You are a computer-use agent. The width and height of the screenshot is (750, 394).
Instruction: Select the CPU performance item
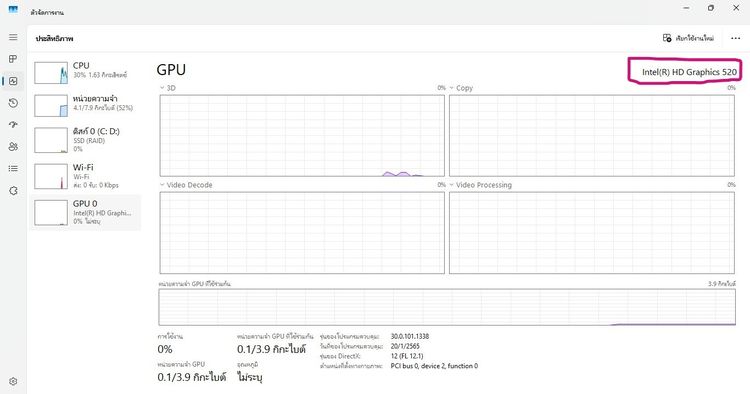click(86, 72)
